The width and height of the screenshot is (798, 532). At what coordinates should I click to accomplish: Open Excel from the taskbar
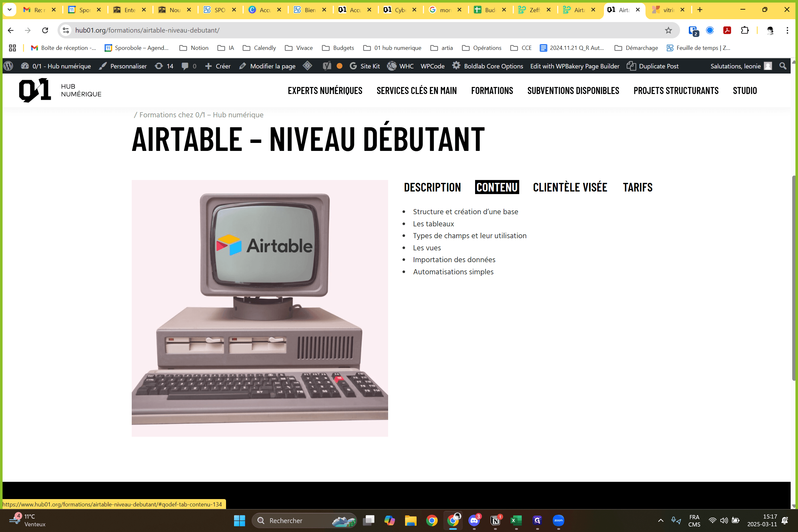coord(516,520)
